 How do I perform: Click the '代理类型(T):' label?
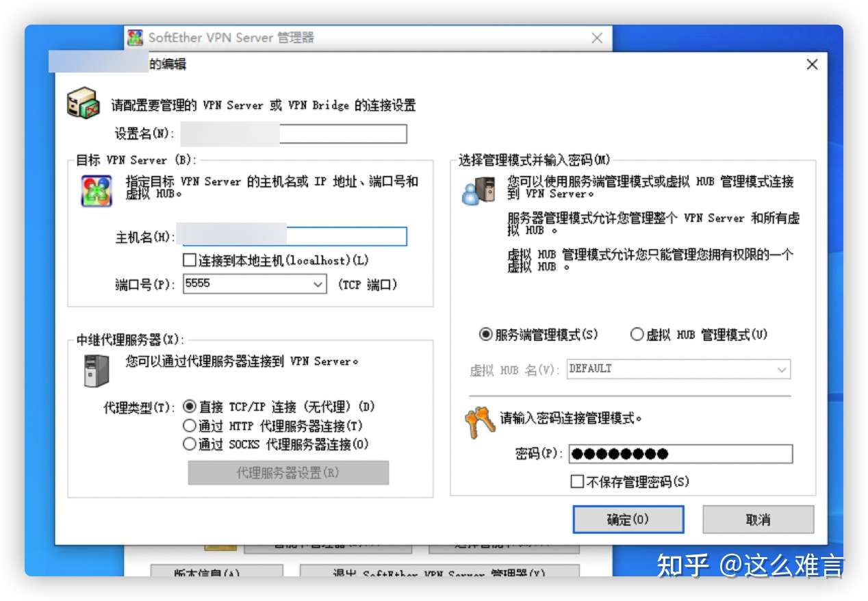click(140, 407)
